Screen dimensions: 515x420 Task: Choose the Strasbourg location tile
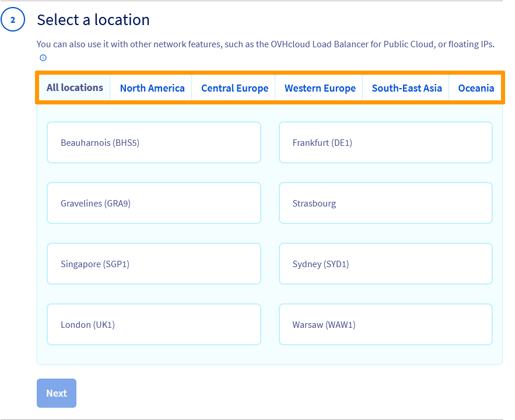coord(386,203)
